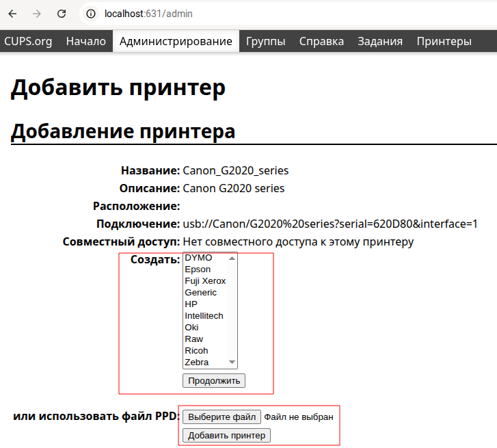Open the CUPS.org tab
The image size is (497, 448).
point(28,41)
